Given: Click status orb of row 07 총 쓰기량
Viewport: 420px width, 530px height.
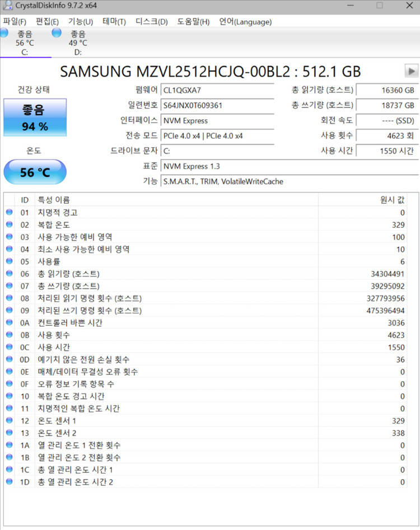Looking at the screenshot, I should pos(10,285).
